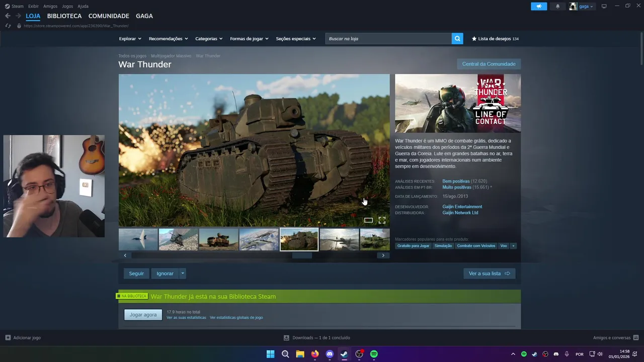
Task: Open the Ajuda menu
Action: [83, 6]
